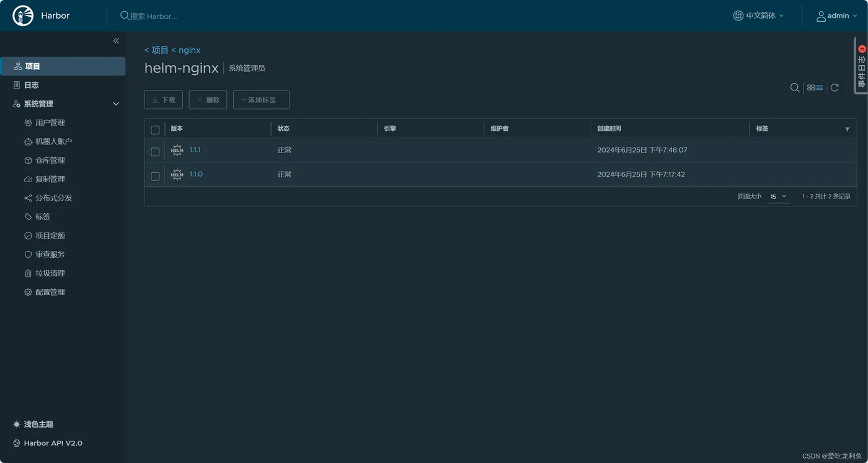Open 项目 in the sidebar
Viewport: 868px width, 463px height.
(63, 66)
